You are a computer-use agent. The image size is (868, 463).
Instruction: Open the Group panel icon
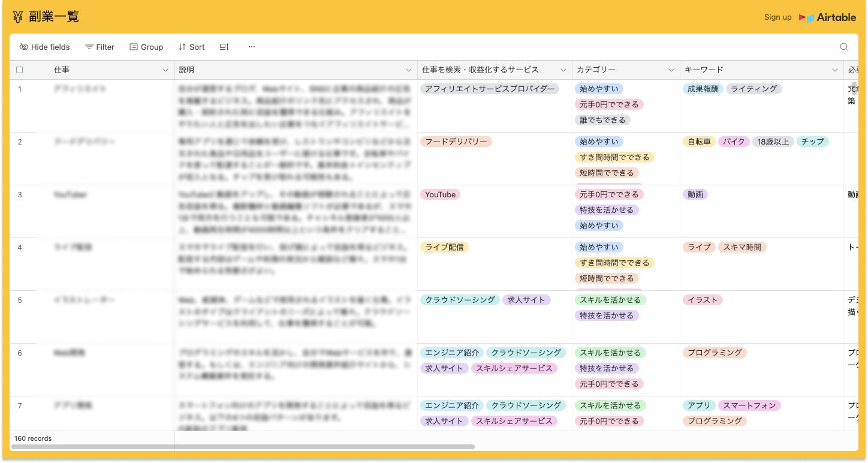click(x=132, y=47)
